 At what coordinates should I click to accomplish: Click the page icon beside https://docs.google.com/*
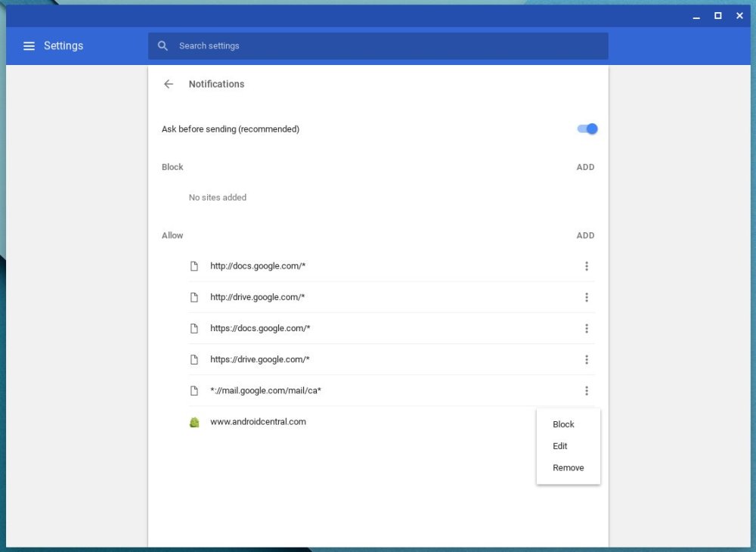[x=194, y=328]
